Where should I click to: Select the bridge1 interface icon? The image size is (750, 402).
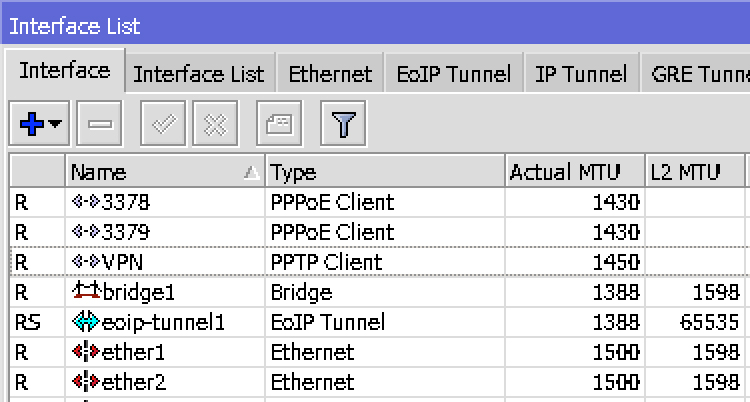click(x=86, y=293)
